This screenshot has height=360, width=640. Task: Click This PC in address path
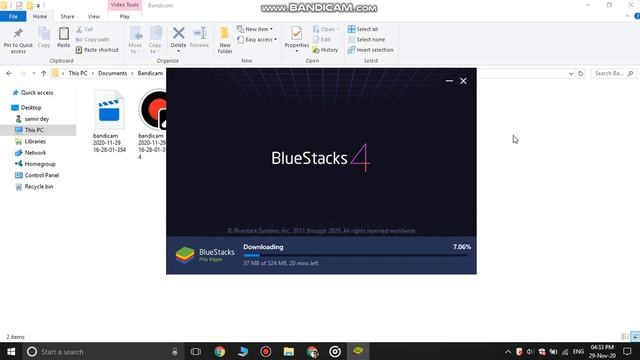(x=78, y=73)
